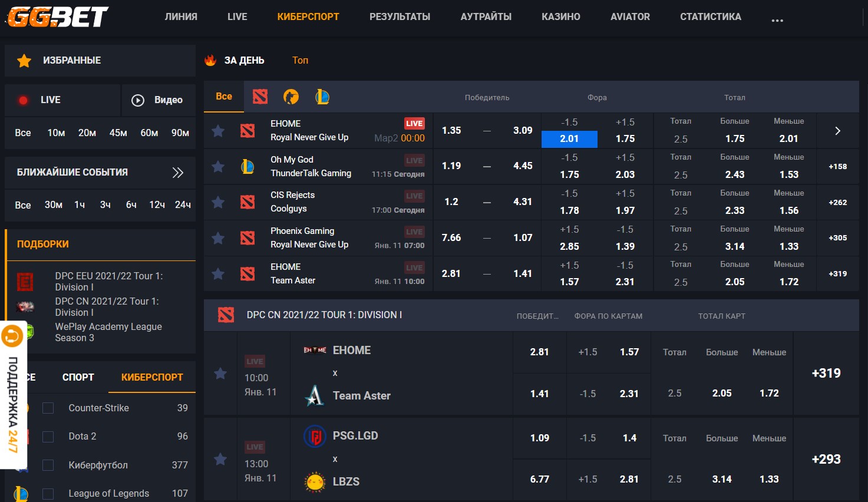
Task: Favorite the Phoenix Gaming vs Royal Never Give Up match
Action: 218,238
